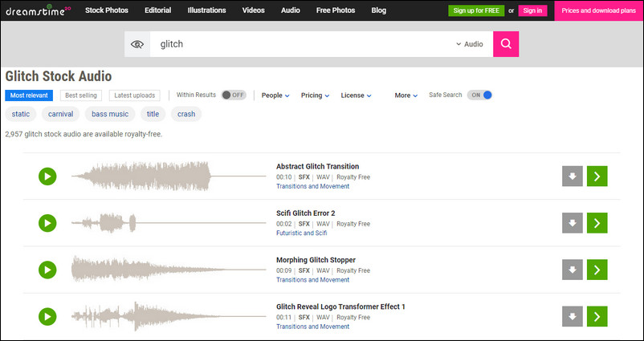
Task: Open Blog menu item
Action: click(x=379, y=10)
